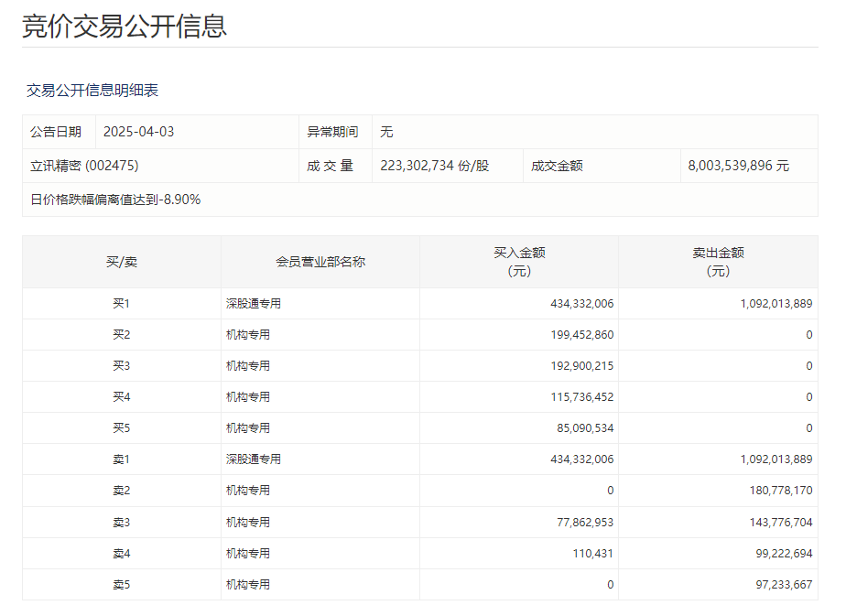Select the 卖3 row label

click(122, 522)
